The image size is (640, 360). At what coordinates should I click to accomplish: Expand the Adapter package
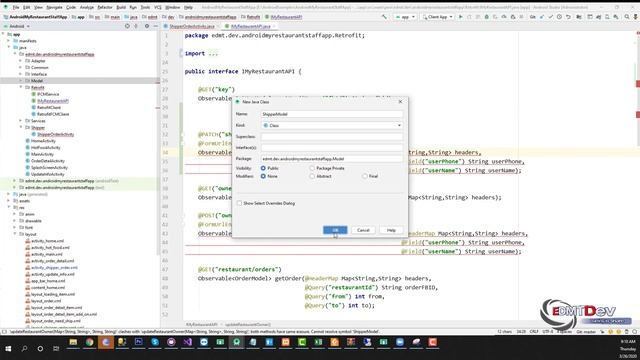(x=21, y=61)
